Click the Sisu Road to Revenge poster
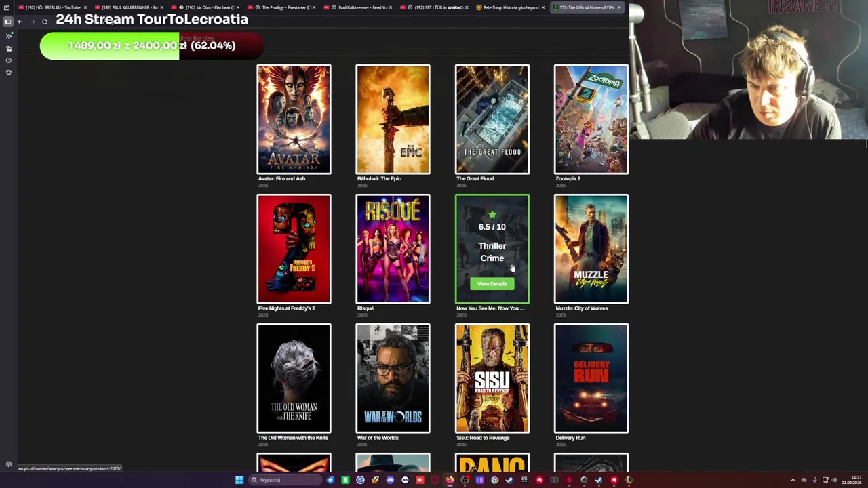The height and width of the screenshot is (488, 868). pyautogui.click(x=492, y=378)
